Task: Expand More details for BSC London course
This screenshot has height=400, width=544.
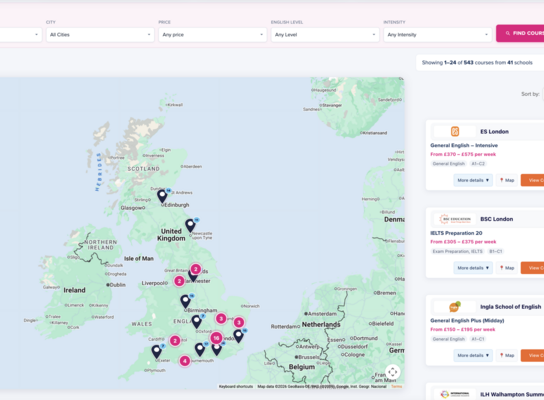Action: (x=473, y=268)
